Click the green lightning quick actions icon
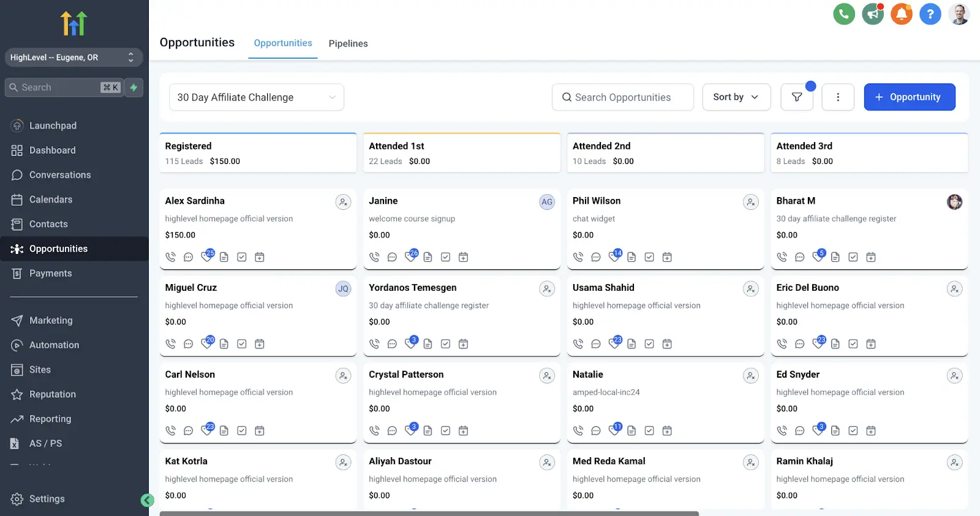This screenshot has height=516, width=980. click(134, 88)
